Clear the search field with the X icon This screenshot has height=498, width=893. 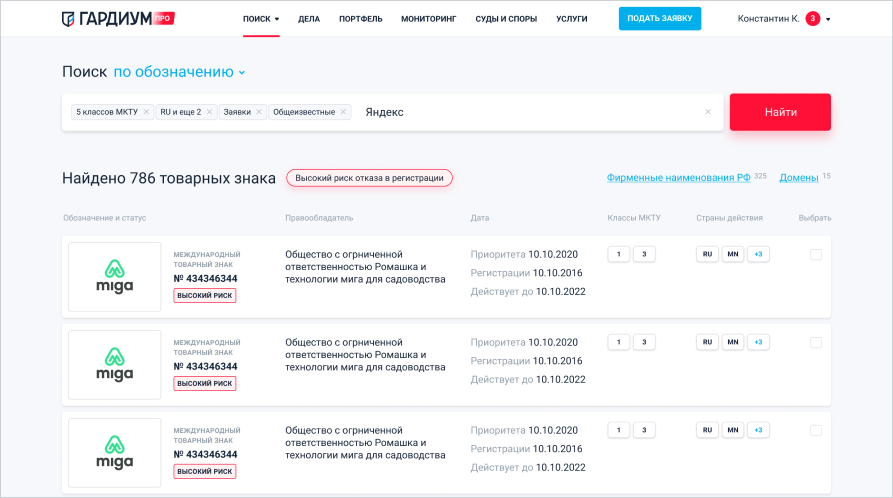tap(708, 112)
